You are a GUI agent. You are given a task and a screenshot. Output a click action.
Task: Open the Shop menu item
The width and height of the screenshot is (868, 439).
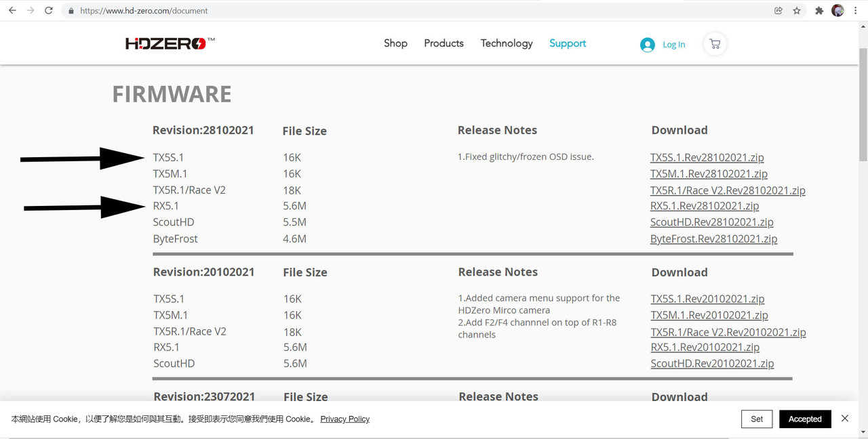click(x=395, y=43)
